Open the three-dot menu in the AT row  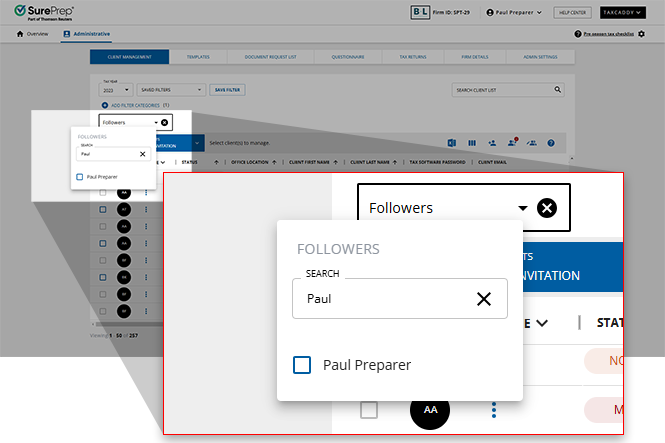tap(146, 209)
